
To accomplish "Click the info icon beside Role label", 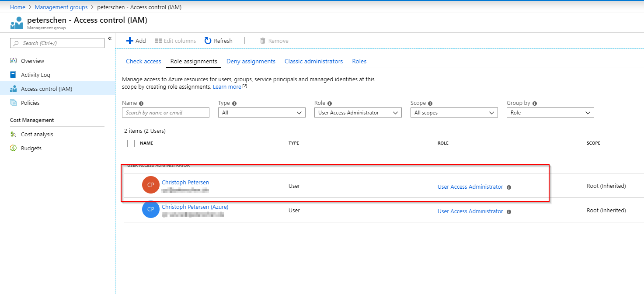I will (330, 104).
